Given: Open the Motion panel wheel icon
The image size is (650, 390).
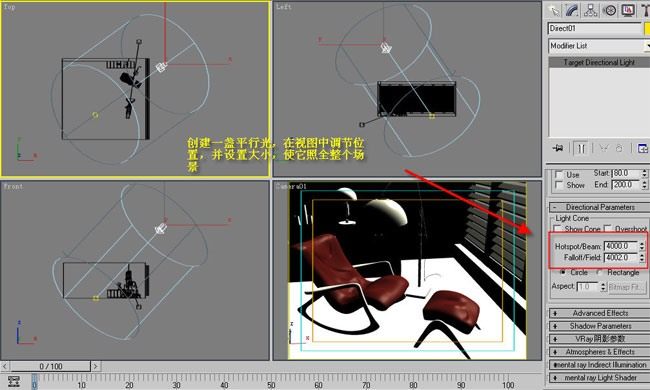Looking at the screenshot, I should point(610,10).
